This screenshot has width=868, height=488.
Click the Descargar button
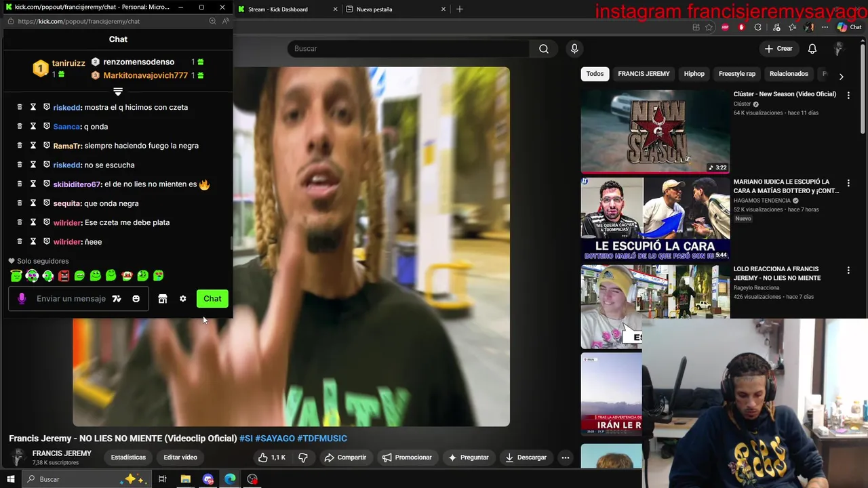pos(526,457)
